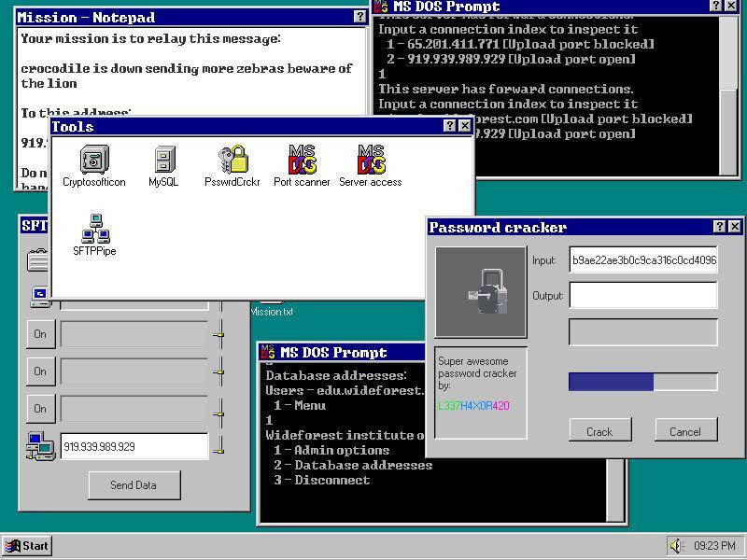Viewport: 747px width, 560px height.
Task: Open the Start menu
Action: (28, 546)
